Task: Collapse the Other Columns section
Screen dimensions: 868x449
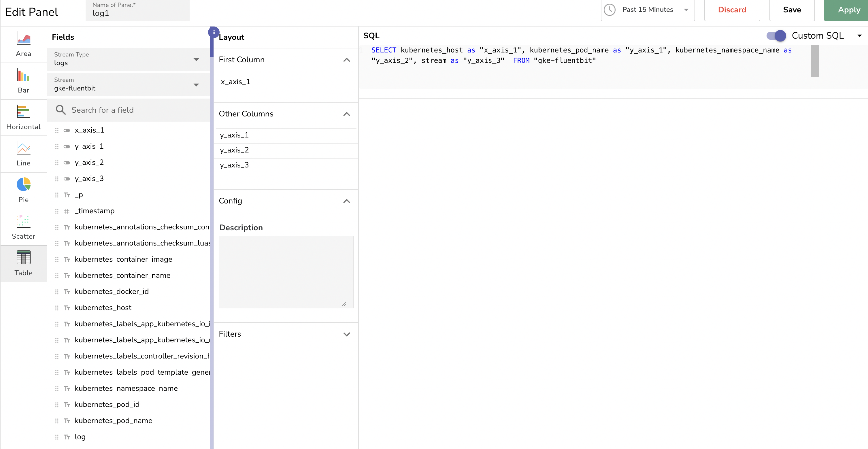Action: coord(346,114)
